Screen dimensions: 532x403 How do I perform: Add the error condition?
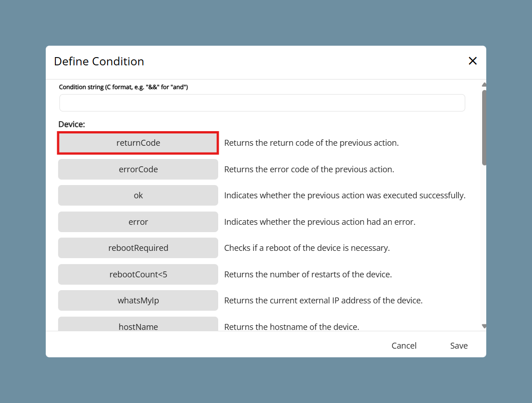pyautogui.click(x=138, y=222)
